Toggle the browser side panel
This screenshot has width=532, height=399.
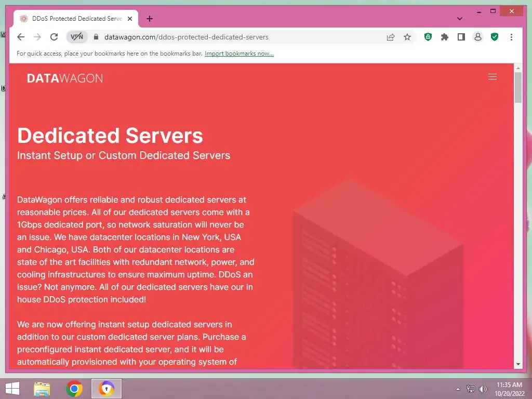pyautogui.click(x=461, y=37)
